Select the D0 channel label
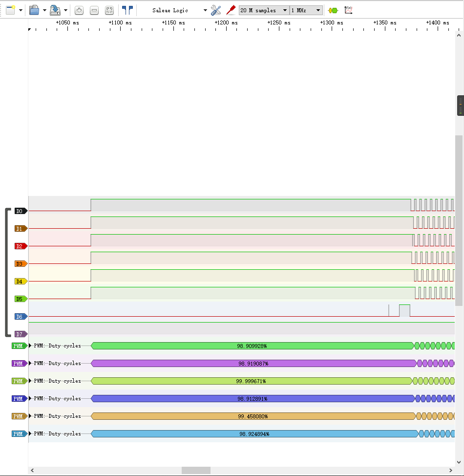Image resolution: width=464 pixels, height=476 pixels. tap(21, 211)
